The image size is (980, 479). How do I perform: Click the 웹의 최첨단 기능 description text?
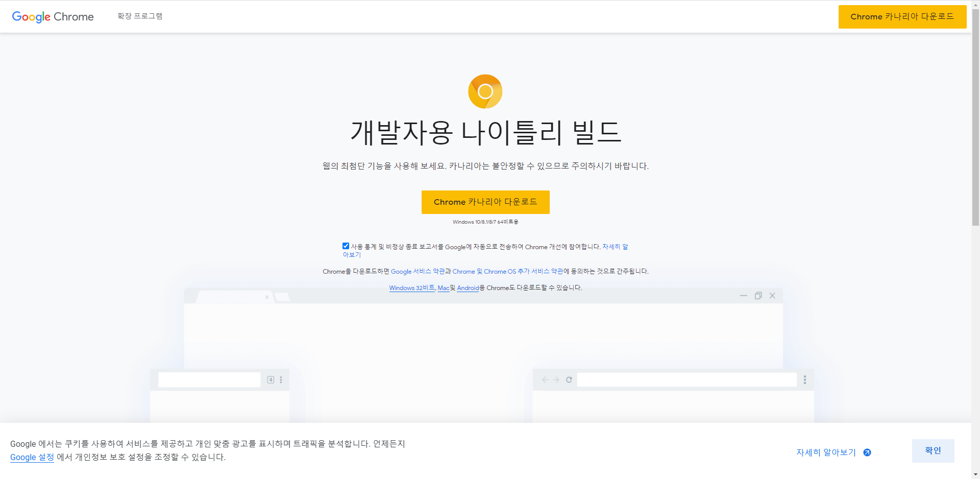click(x=485, y=166)
